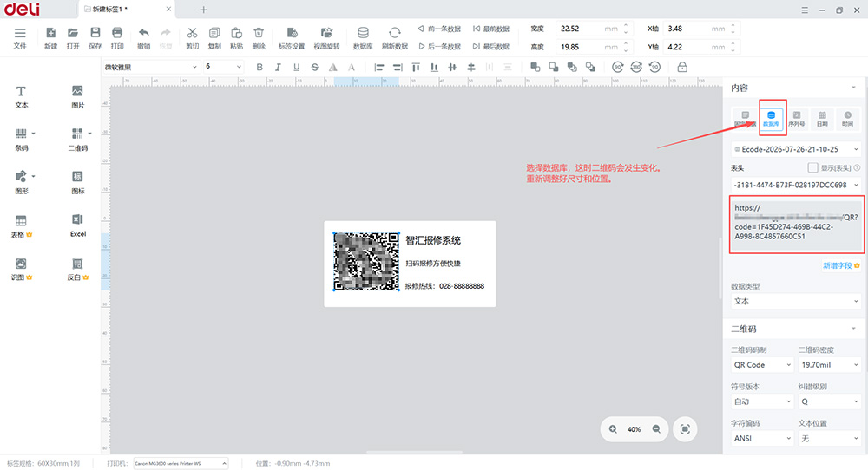This screenshot has width=868, height=470.
Task: Select the 二维码 QR code tool
Action: (78, 140)
